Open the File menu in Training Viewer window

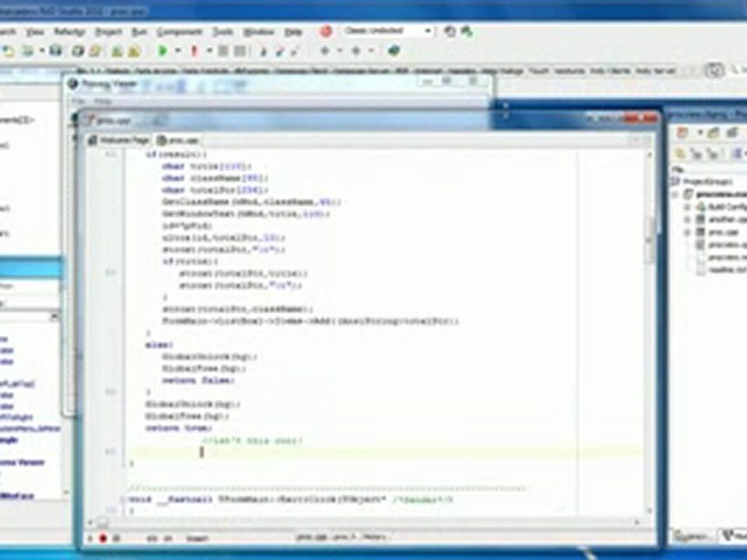click(x=78, y=101)
